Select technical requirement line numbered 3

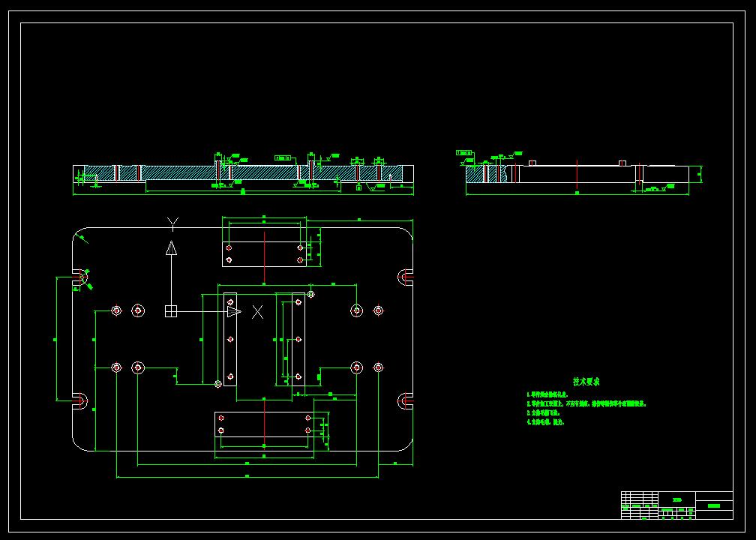pos(543,412)
